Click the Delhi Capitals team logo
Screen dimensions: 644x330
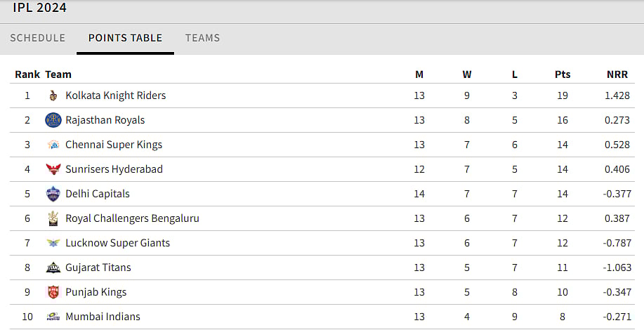click(53, 194)
